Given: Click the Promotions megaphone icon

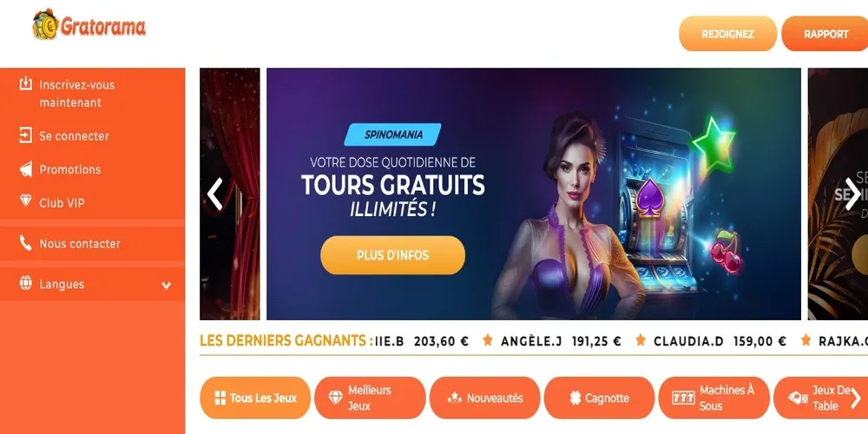Looking at the screenshot, I should tap(25, 169).
